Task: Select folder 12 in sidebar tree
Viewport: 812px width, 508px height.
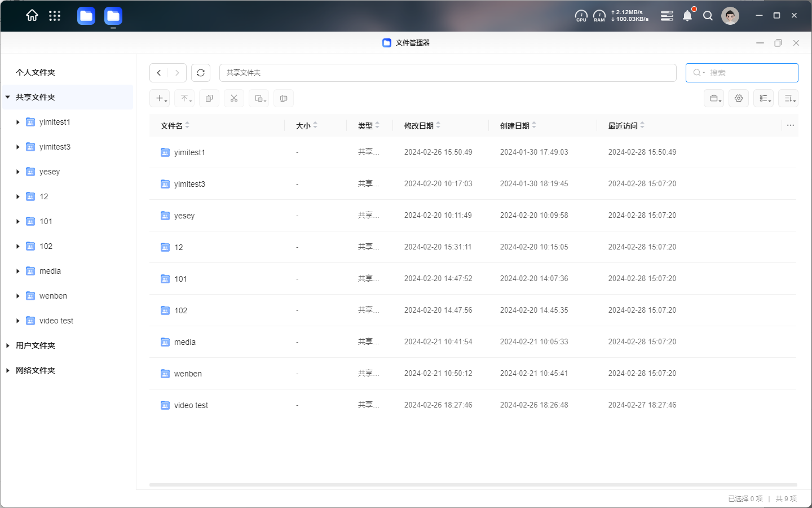Action: tap(44, 196)
